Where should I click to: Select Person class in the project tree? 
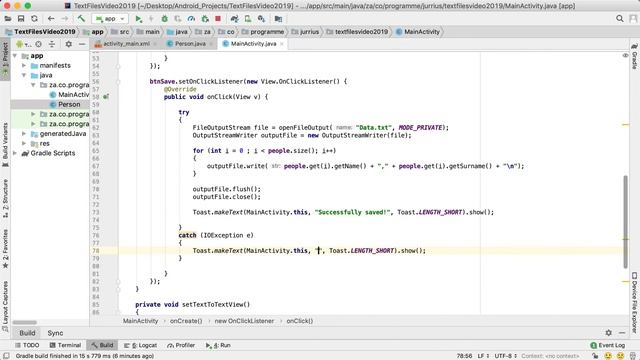click(x=65, y=104)
